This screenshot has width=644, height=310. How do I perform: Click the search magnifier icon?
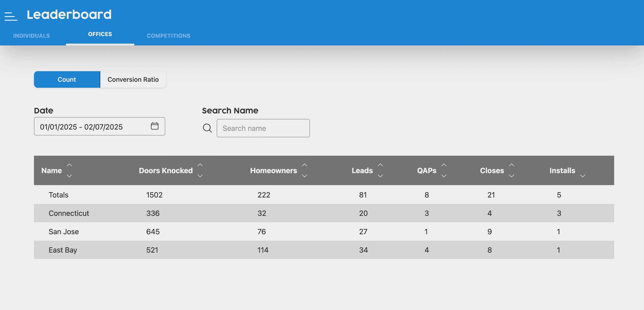click(x=207, y=128)
